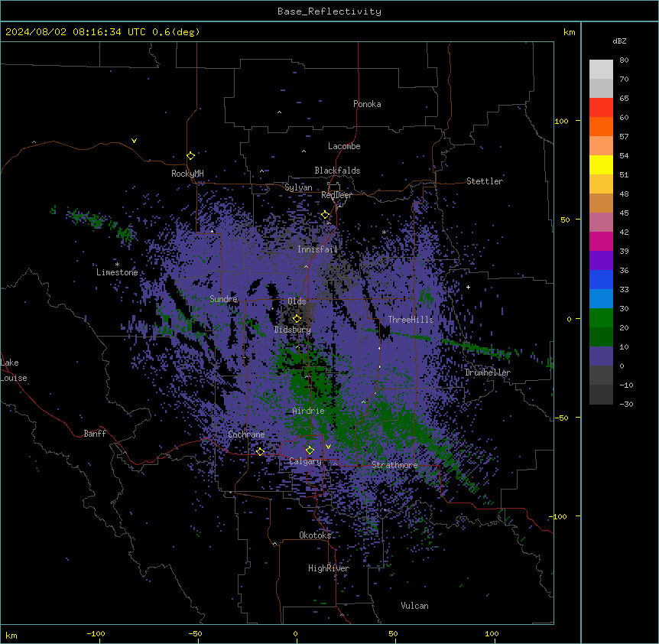Select the light blue swatch between 33 and 30

click(x=601, y=299)
